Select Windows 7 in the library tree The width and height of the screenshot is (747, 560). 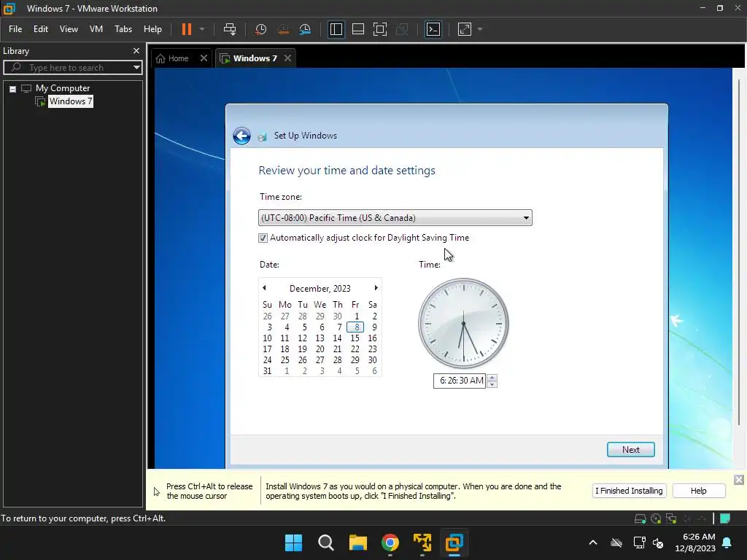point(71,101)
